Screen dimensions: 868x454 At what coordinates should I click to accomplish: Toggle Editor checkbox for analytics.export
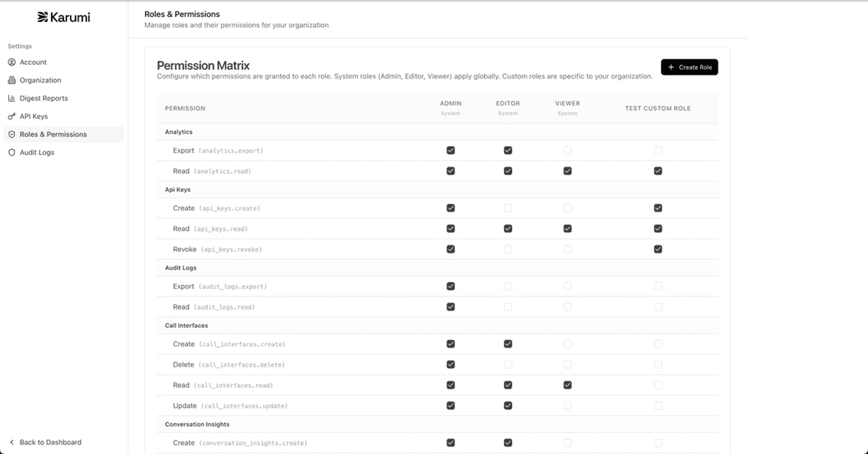(x=508, y=151)
